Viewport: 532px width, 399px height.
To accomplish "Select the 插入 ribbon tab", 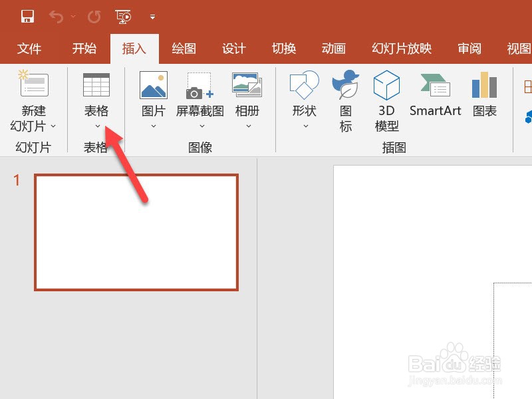I will (x=134, y=49).
